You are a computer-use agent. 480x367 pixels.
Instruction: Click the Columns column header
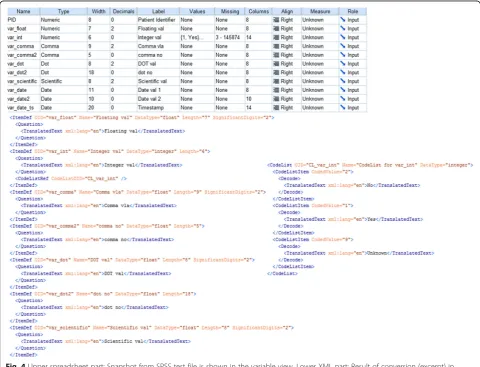(258, 11)
